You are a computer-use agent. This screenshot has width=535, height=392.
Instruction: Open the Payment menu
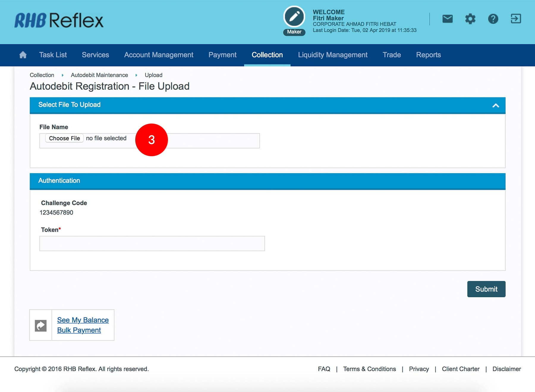point(222,55)
